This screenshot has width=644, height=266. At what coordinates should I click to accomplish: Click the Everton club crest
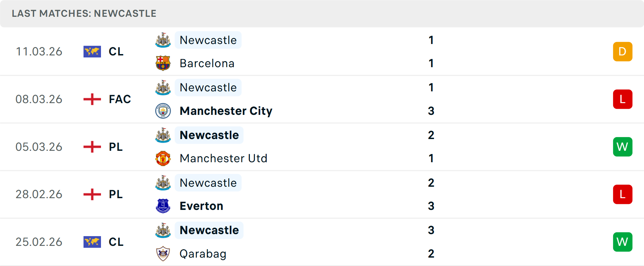click(163, 206)
